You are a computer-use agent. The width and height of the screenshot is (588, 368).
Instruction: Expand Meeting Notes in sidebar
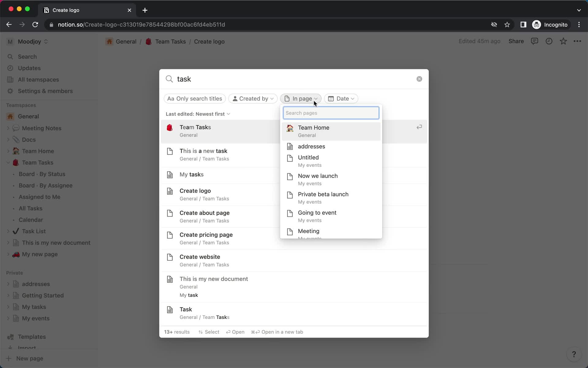[x=8, y=128]
